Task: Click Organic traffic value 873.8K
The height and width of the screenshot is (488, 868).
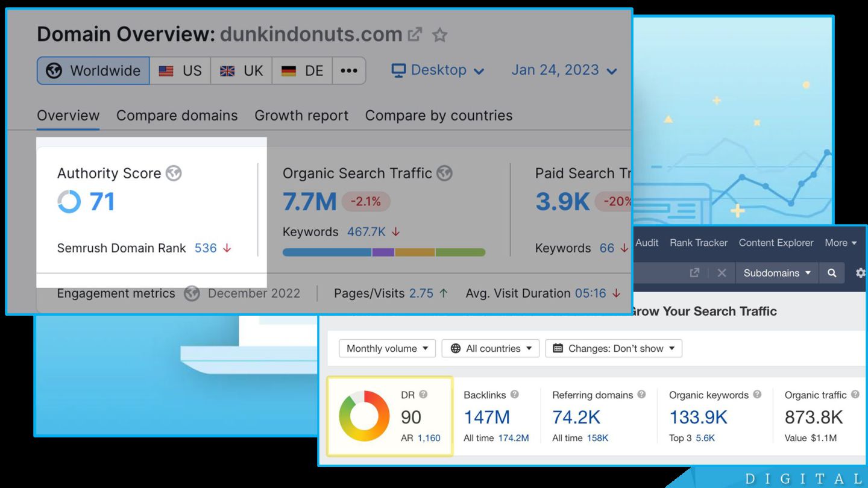Action: click(814, 417)
